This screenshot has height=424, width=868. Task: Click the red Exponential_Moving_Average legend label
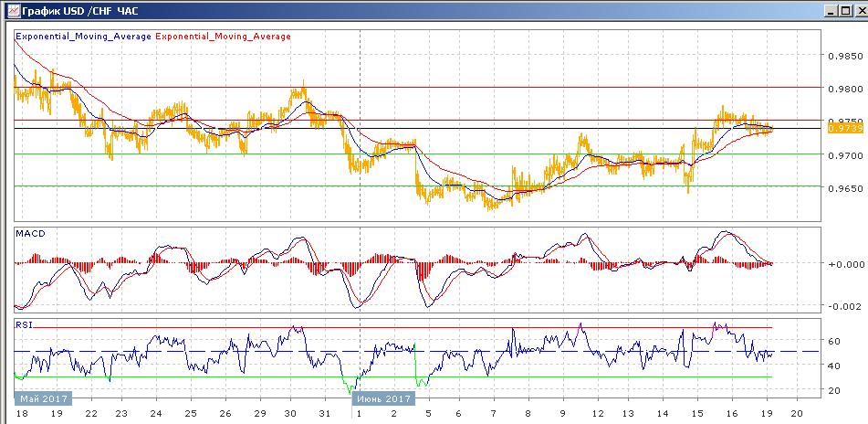tap(225, 37)
